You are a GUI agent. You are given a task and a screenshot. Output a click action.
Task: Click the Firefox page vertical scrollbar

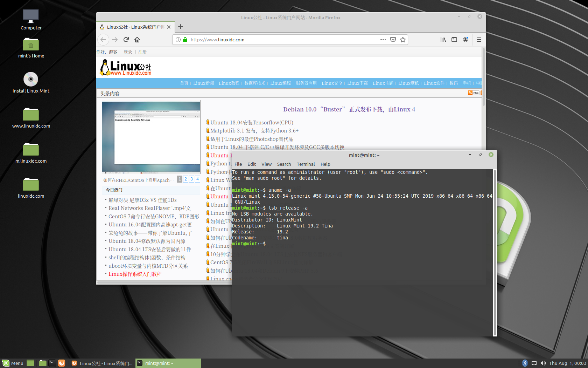point(484,77)
